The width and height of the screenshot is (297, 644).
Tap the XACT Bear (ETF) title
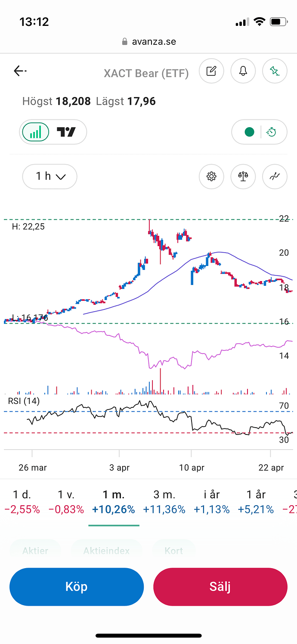click(146, 74)
